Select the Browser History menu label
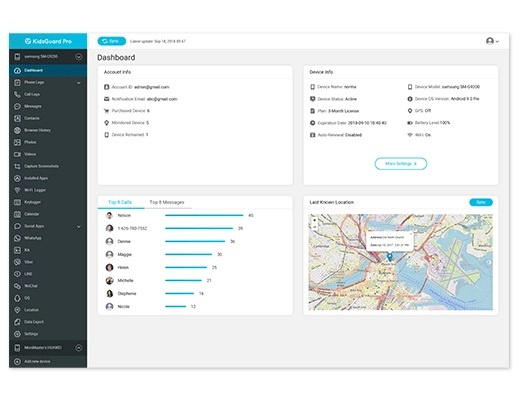The width and height of the screenshot is (520, 400). tap(37, 130)
